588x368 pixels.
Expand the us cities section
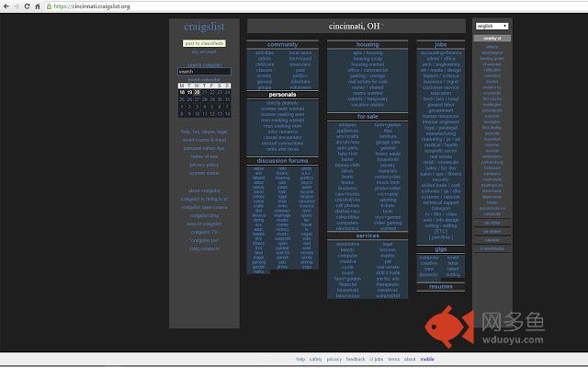pos(492,223)
